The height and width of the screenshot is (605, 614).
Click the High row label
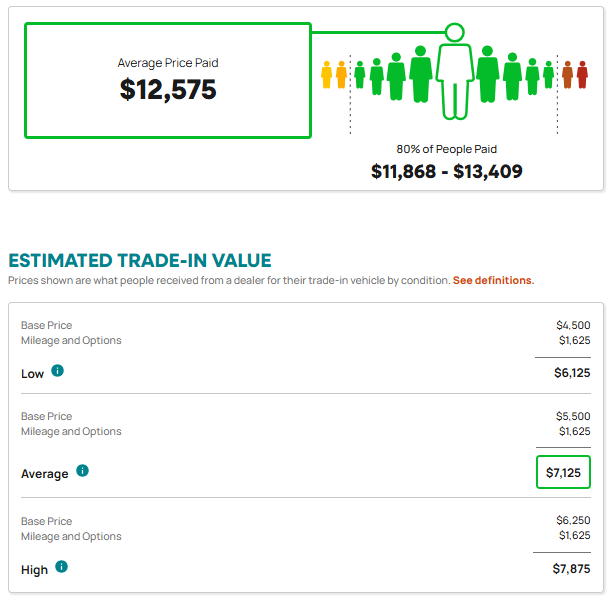(x=34, y=570)
